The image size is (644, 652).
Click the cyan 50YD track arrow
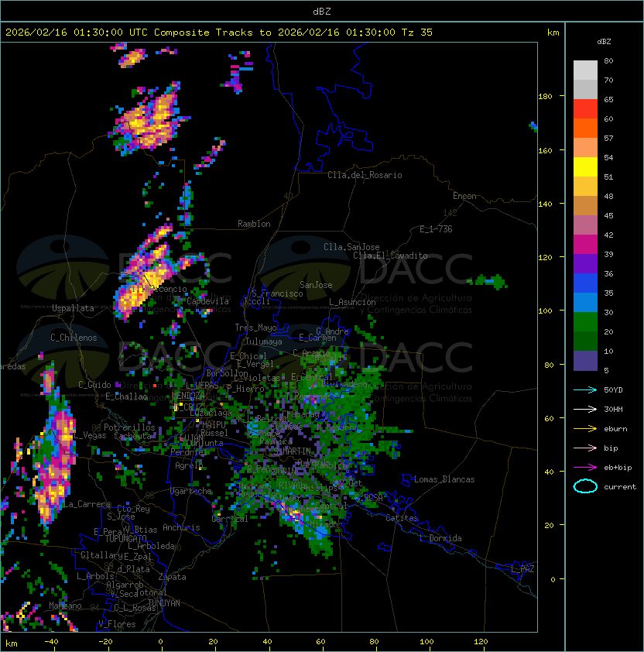click(x=585, y=389)
